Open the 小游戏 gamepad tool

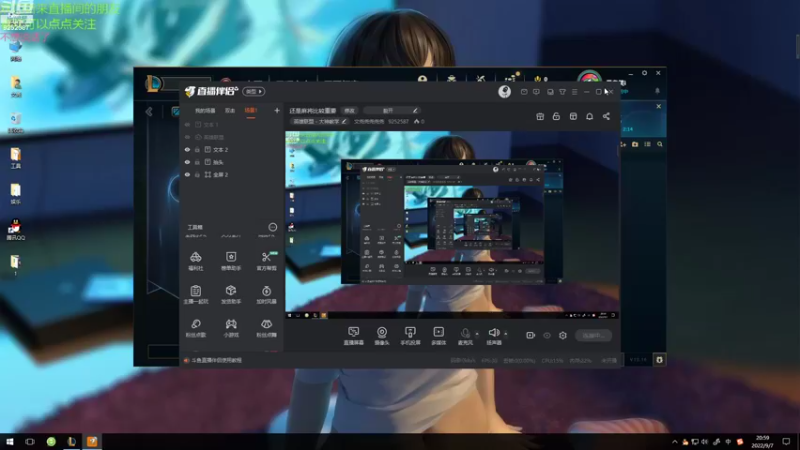coord(231,328)
